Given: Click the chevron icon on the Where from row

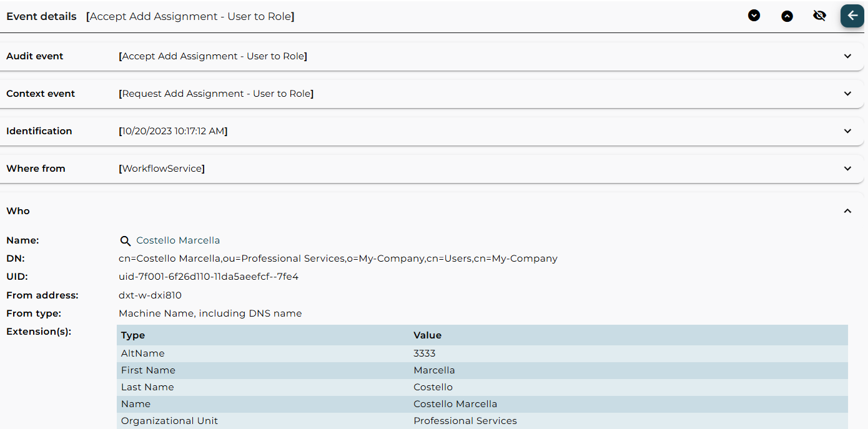Looking at the screenshot, I should 847,168.
